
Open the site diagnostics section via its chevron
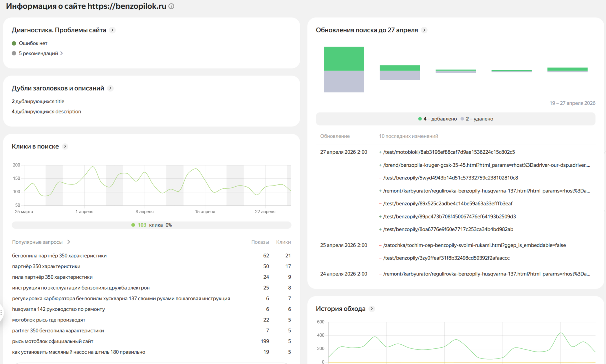(113, 30)
